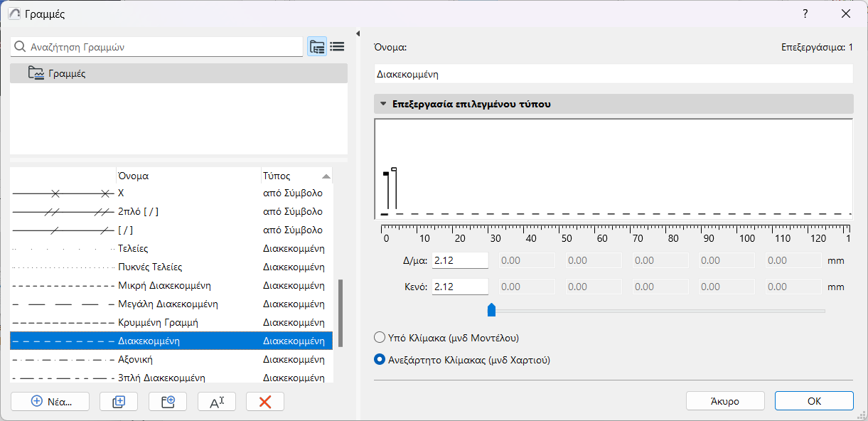
Task: Click the Κενό field with 2.12
Action: [x=460, y=287]
